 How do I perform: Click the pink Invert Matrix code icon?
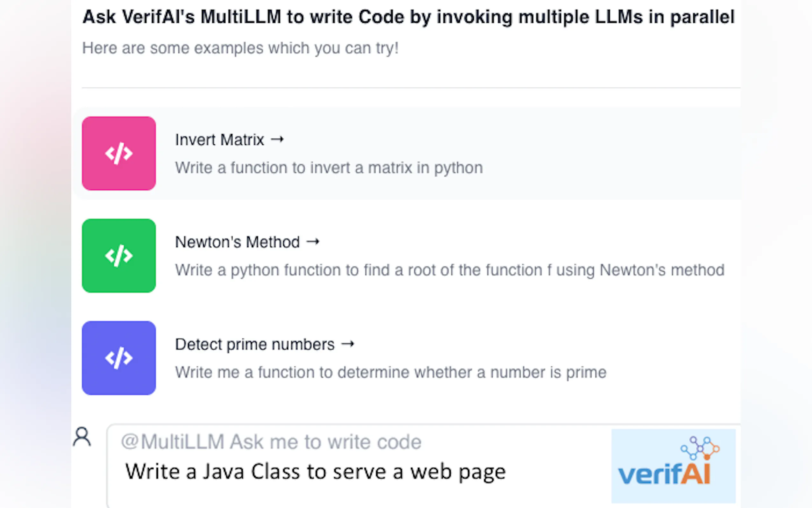[119, 153]
